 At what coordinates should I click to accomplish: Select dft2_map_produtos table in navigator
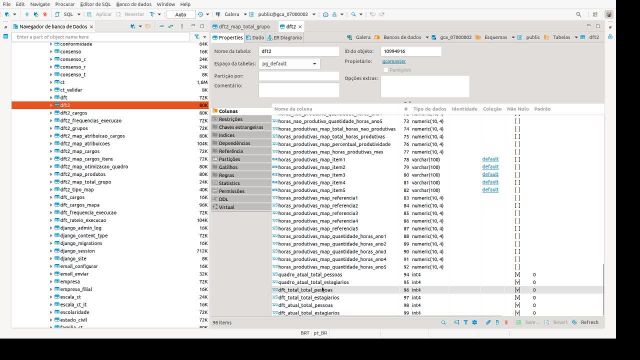coord(82,174)
